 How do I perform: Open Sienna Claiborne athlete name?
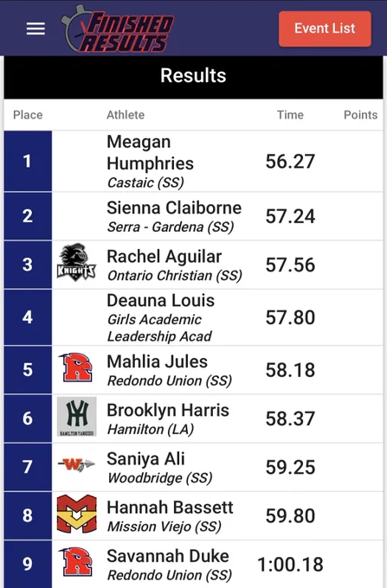(174, 208)
